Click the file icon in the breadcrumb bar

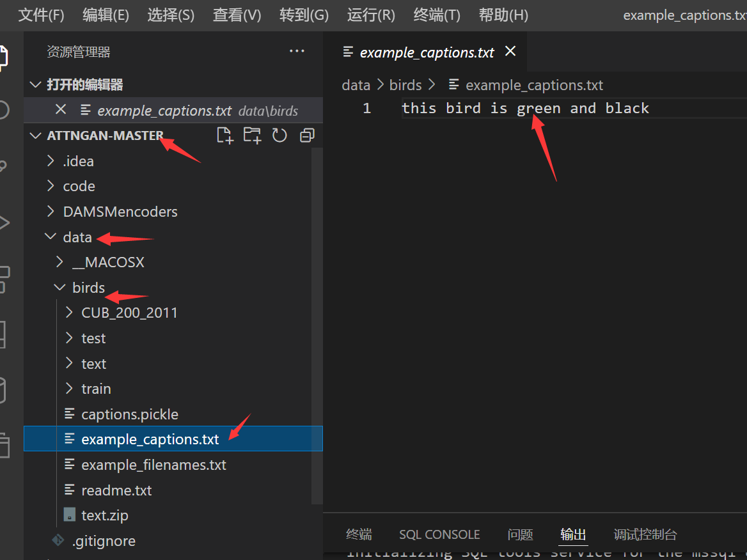(454, 85)
